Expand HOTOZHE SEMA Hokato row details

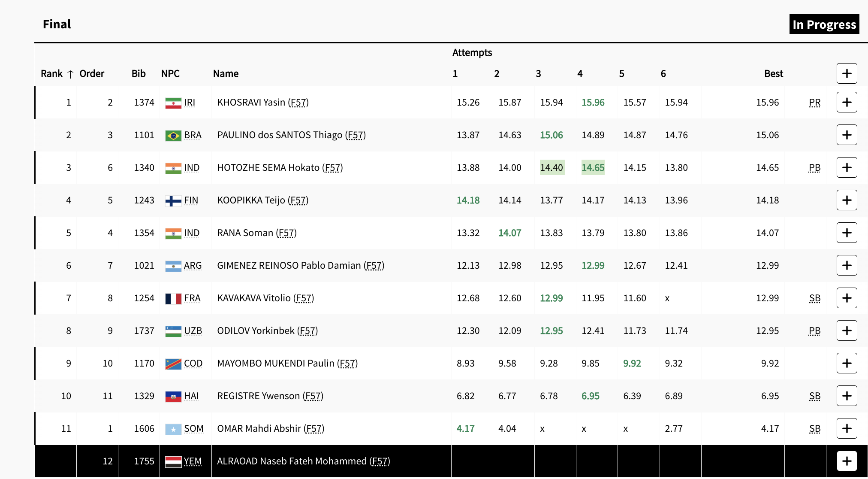847,167
